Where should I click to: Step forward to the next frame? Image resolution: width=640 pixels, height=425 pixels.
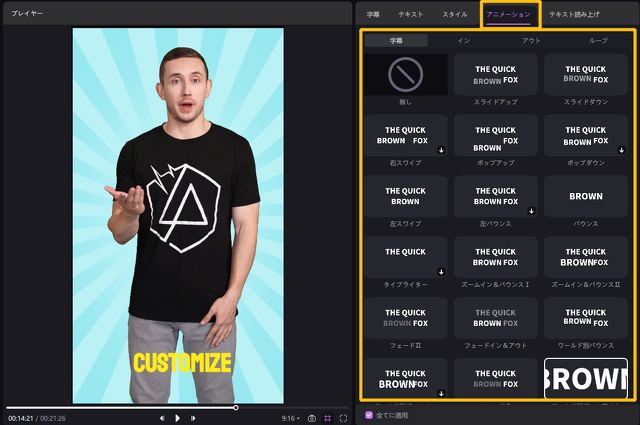(193, 417)
